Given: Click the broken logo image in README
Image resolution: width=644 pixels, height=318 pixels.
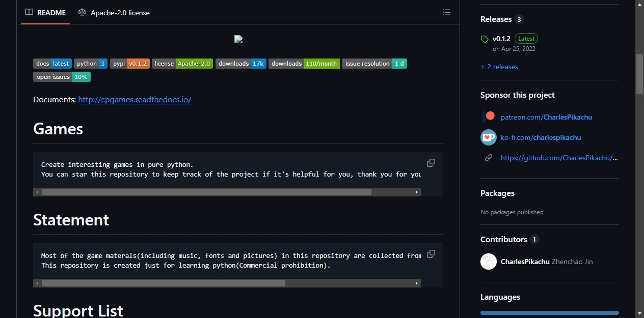Looking at the screenshot, I should pos(238,39).
